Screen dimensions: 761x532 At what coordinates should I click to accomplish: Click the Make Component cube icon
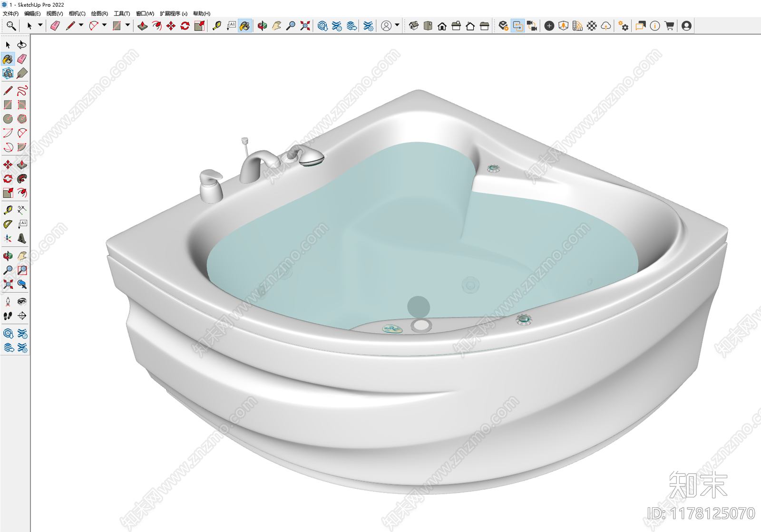8,73
